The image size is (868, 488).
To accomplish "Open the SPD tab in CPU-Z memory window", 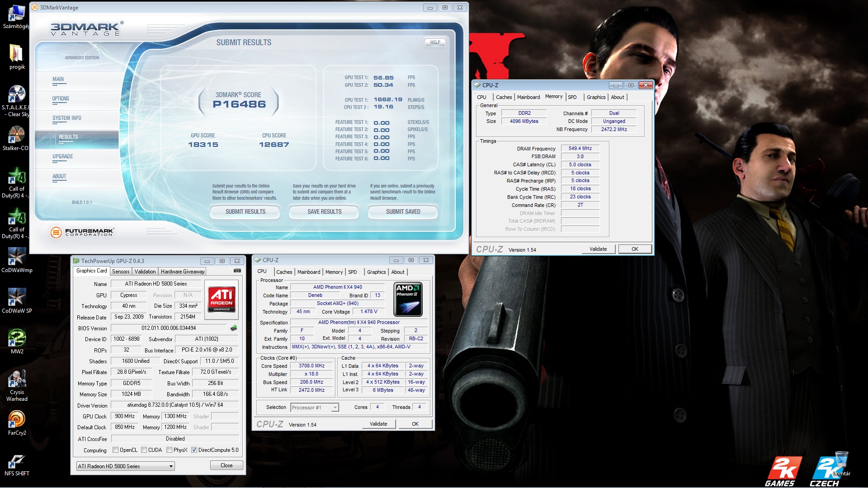I will [x=572, y=97].
